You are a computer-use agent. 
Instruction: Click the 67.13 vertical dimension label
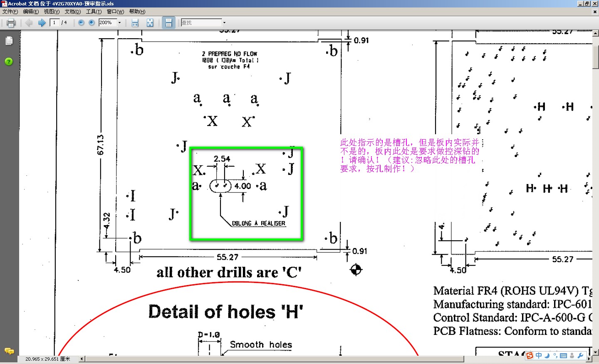(100, 145)
